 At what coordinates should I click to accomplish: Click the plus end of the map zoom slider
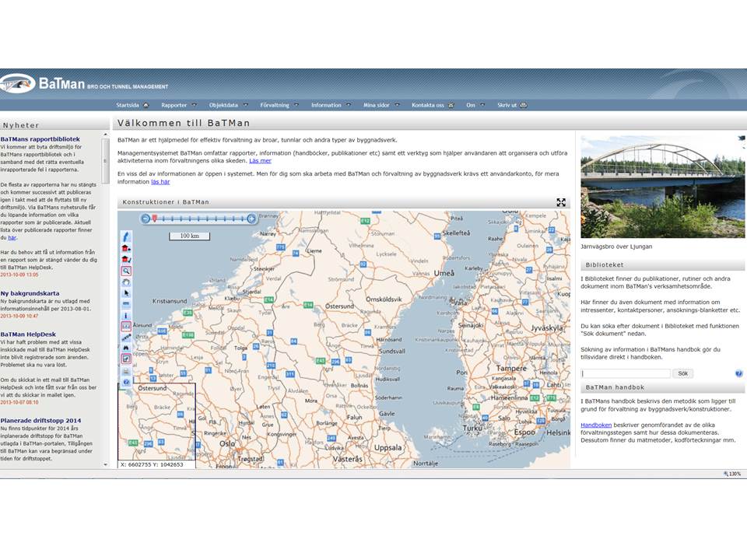[251, 219]
